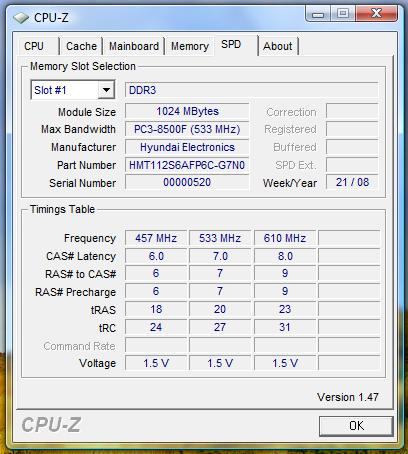408x454 pixels.
Task: Click the 610 MHz frequency cell
Action: pos(285,238)
